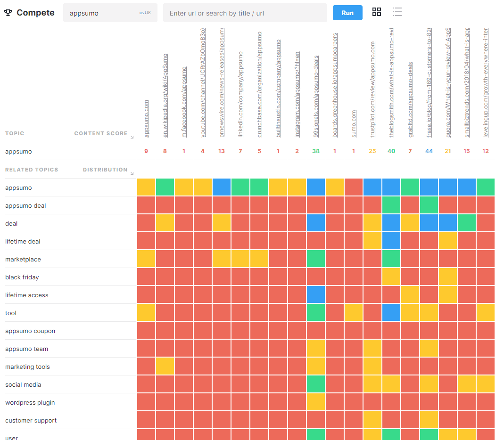Image resolution: width=504 pixels, height=440 pixels.
Task: Open the prnewswire.com column link
Action: [x=222, y=83]
